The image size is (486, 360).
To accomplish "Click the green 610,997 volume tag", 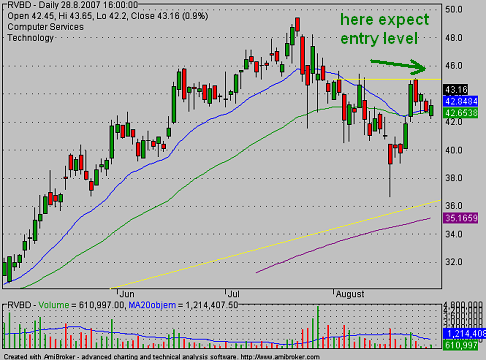I will click(461, 345).
